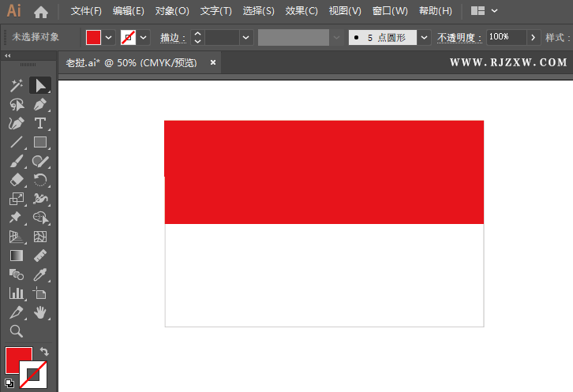Expand the brush definition dropdown arrow
Image resolution: width=573 pixels, height=392 pixels.
pyautogui.click(x=425, y=37)
